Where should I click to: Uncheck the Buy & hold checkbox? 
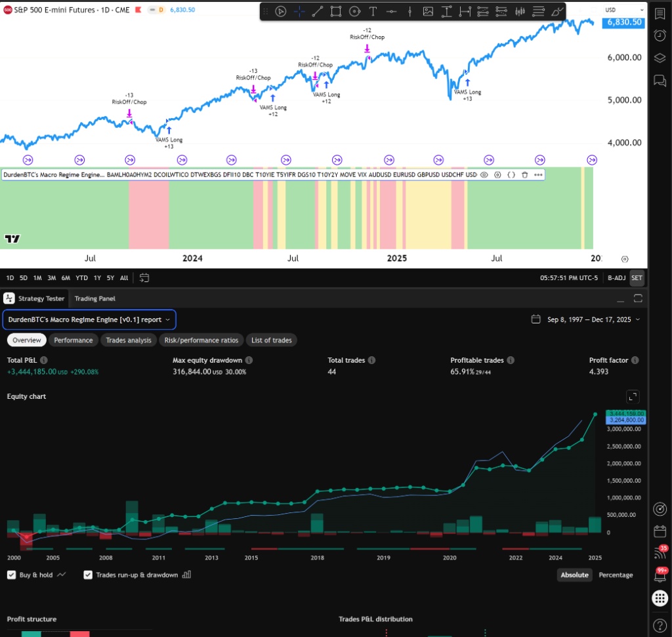pos(12,575)
